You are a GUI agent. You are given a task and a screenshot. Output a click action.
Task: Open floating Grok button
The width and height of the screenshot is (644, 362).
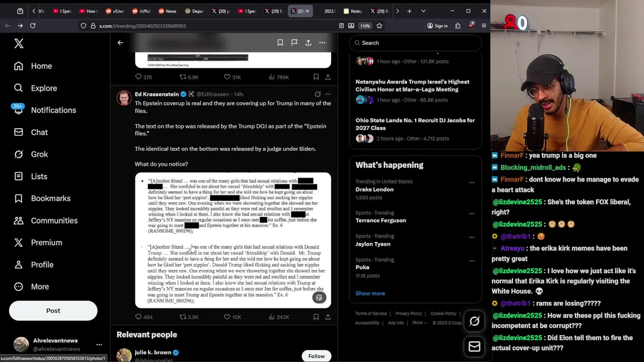click(474, 322)
